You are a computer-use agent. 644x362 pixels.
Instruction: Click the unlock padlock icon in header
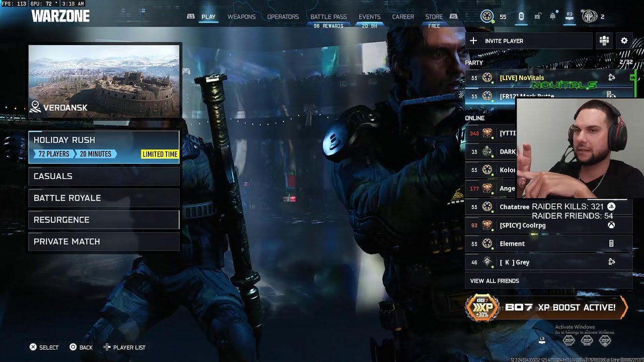(537, 17)
